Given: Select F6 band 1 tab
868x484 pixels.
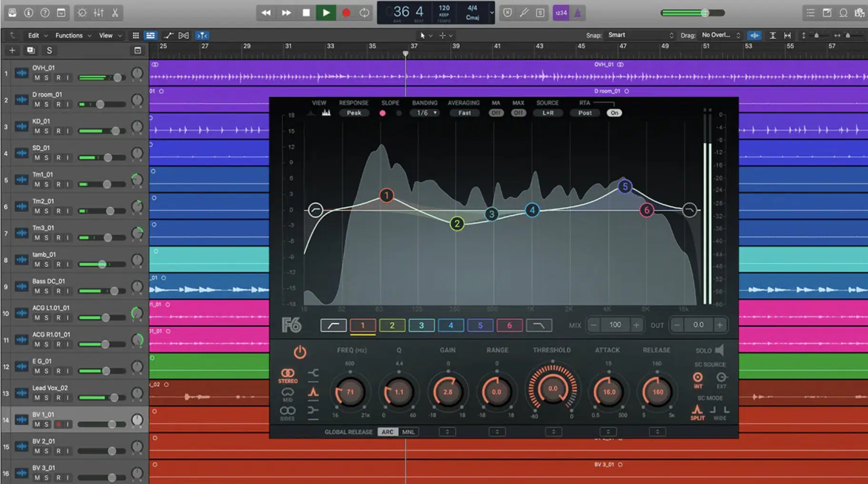Looking at the screenshot, I should [x=363, y=325].
